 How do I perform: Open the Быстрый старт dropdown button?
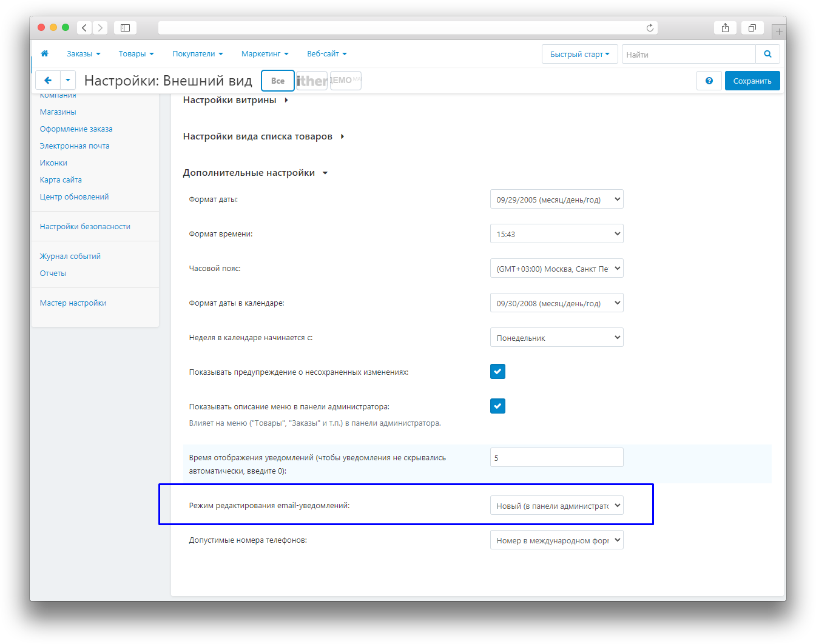[580, 54]
